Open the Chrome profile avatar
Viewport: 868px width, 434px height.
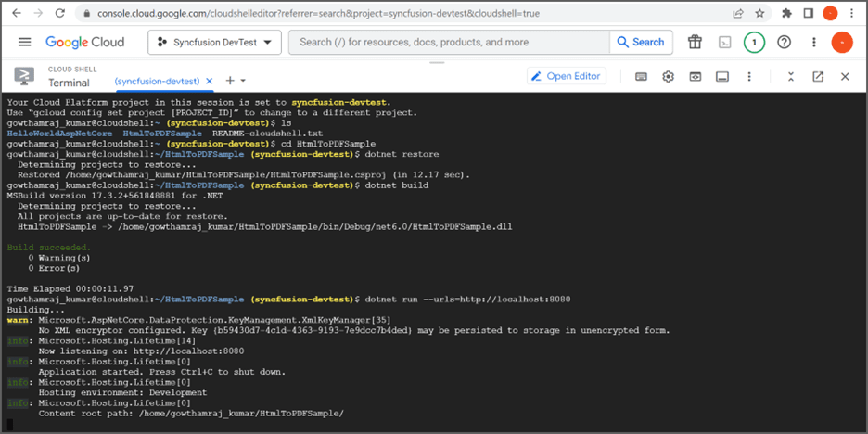(830, 13)
